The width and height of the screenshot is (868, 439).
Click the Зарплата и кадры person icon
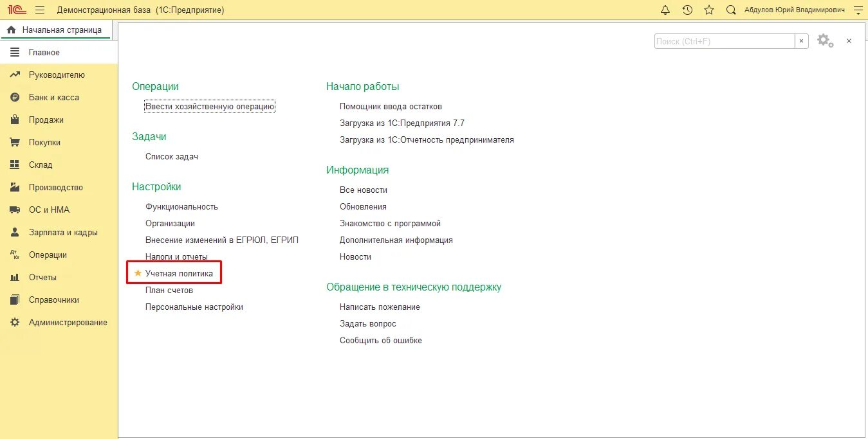pyautogui.click(x=15, y=233)
